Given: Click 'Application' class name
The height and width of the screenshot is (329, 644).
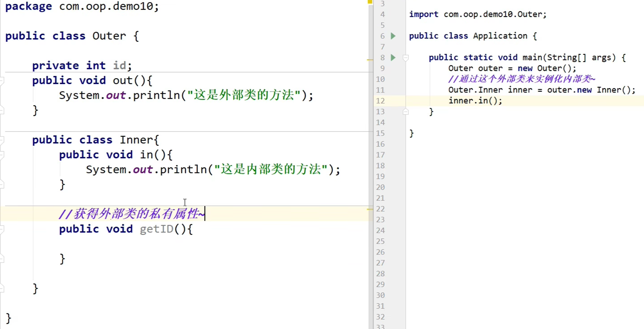Looking at the screenshot, I should (x=500, y=36).
